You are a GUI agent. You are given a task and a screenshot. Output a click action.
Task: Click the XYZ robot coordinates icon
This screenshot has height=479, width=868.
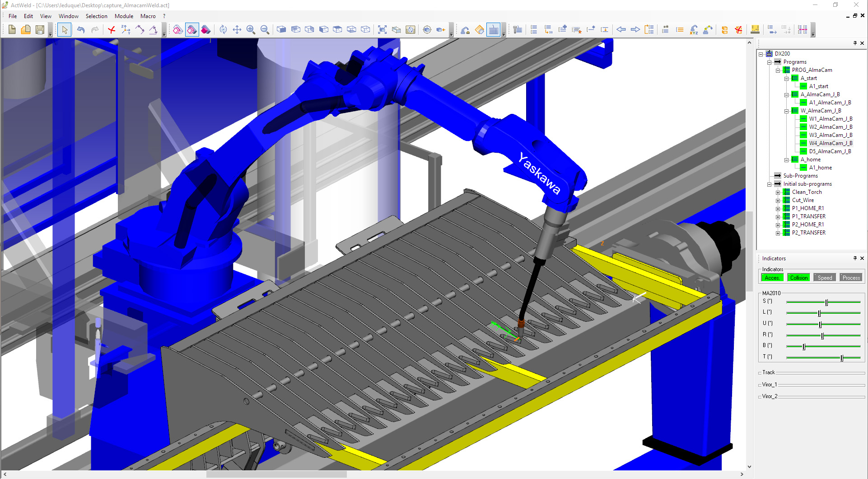pos(694,30)
